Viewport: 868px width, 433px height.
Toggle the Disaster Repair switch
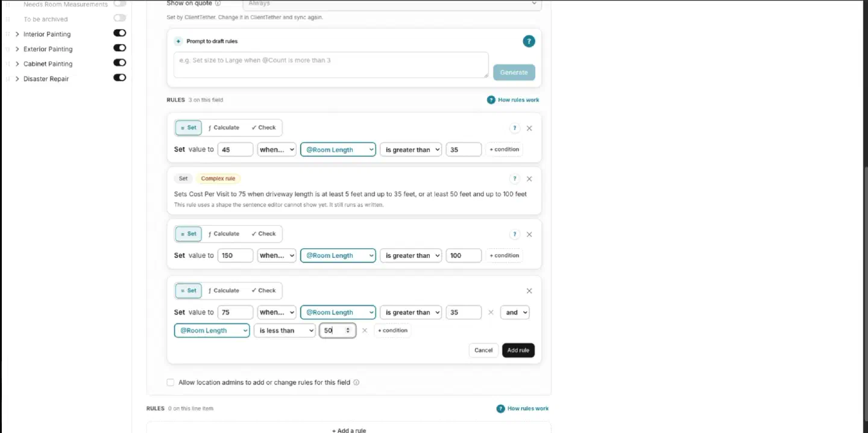click(120, 77)
